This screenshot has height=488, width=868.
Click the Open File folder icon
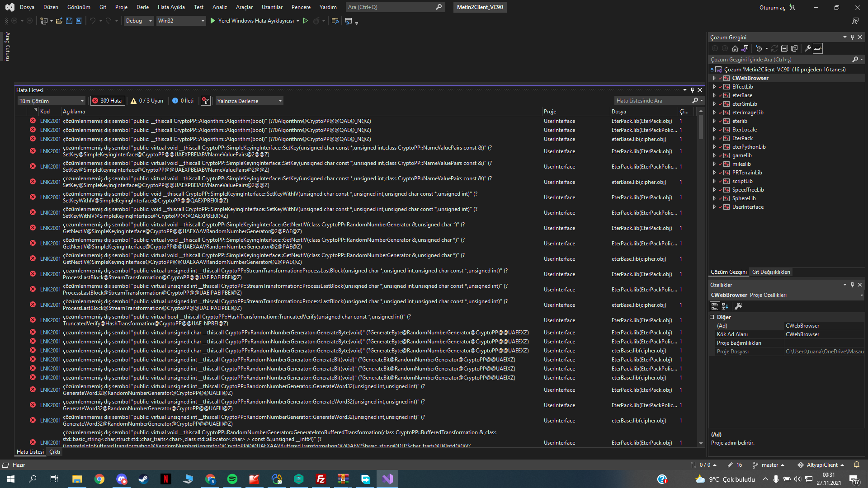point(59,21)
